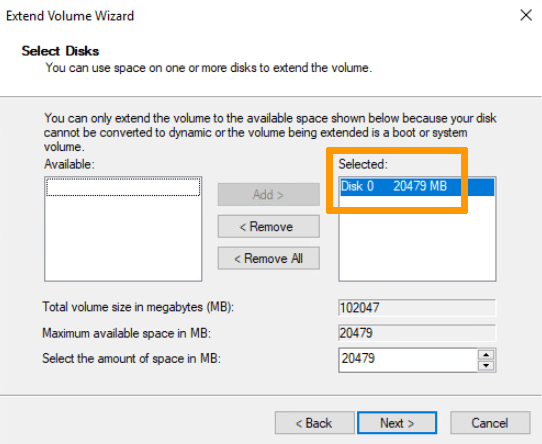Click blank area of the Selected list box
The width and height of the screenshot is (542, 444).
417,242
